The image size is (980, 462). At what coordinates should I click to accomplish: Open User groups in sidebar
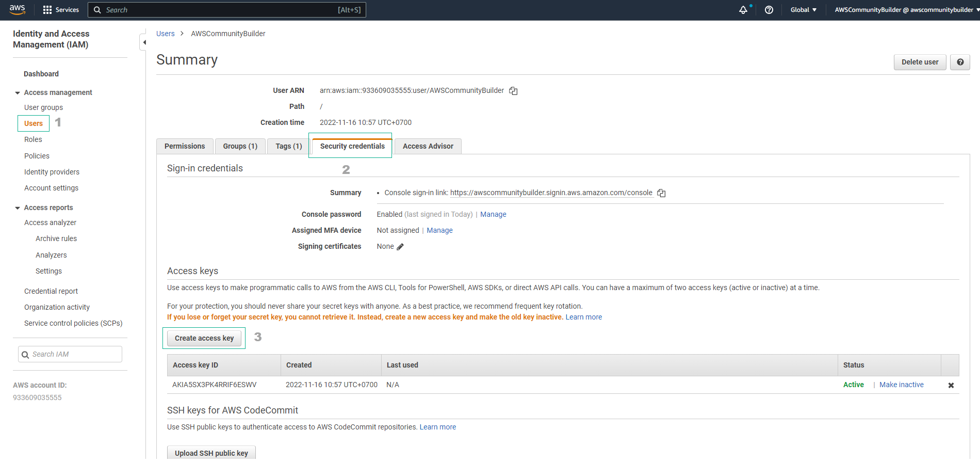(44, 107)
